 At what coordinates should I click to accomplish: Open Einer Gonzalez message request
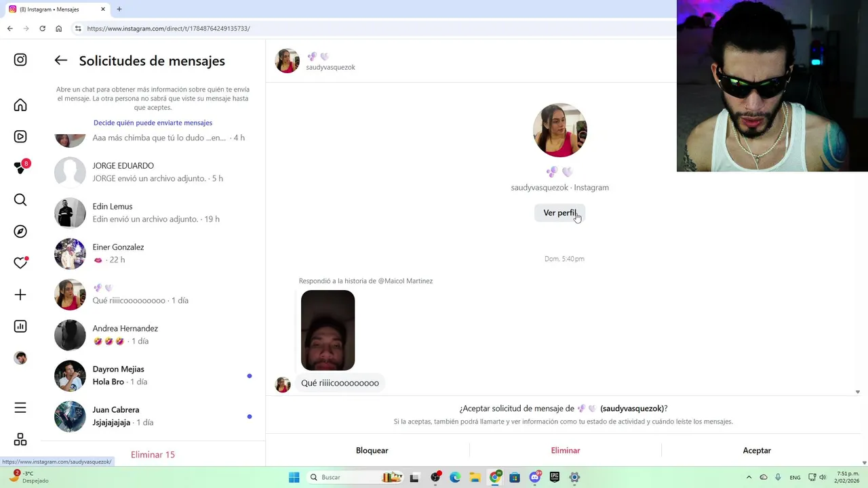153,253
